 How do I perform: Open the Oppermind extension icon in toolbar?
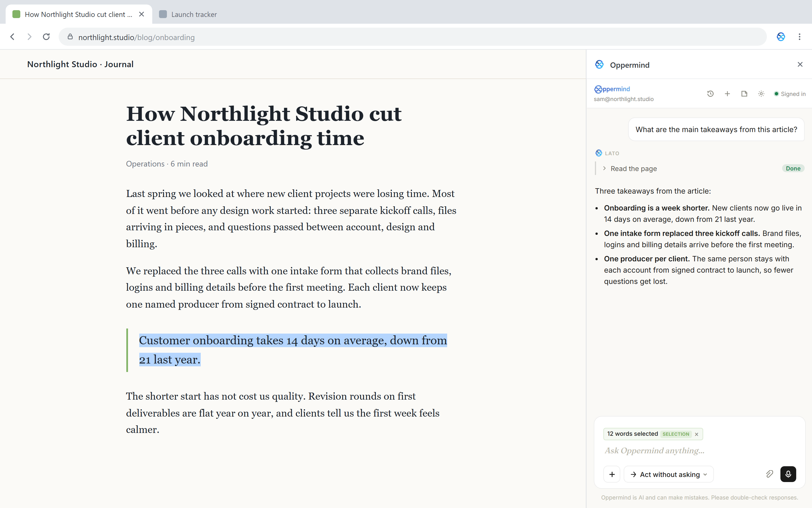pyautogui.click(x=781, y=37)
